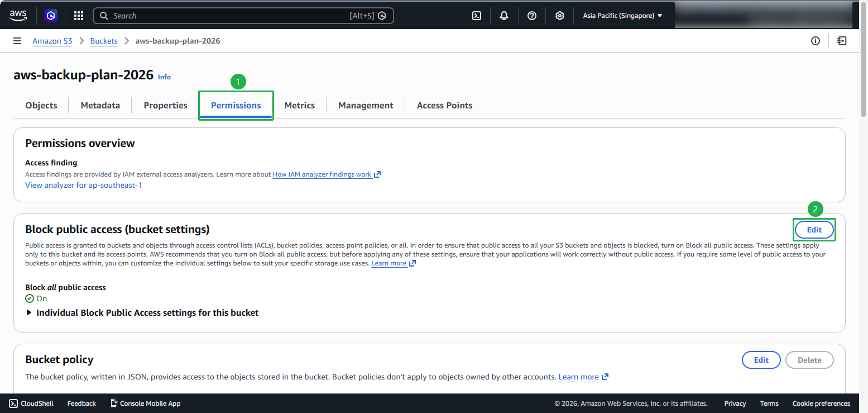Click external link icon after Bucket policy Learn more

(605, 377)
